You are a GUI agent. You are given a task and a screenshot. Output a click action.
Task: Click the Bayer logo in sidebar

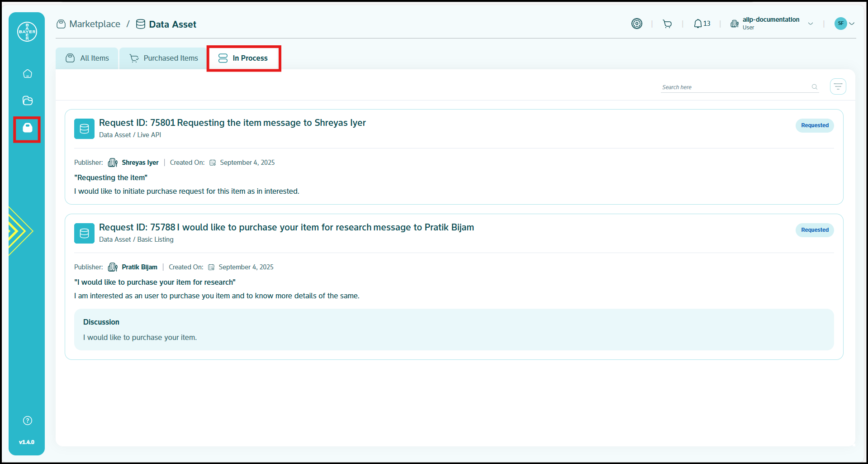coord(27,32)
